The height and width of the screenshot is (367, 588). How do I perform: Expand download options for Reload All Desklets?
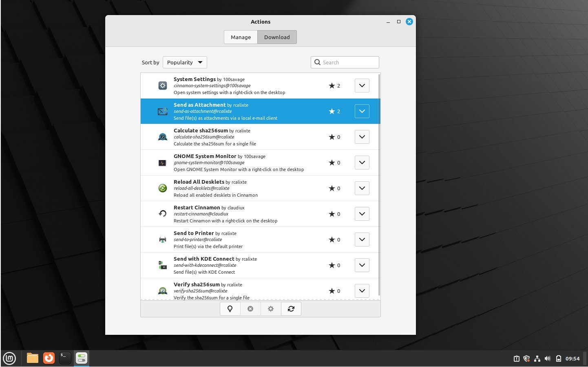coord(362,188)
